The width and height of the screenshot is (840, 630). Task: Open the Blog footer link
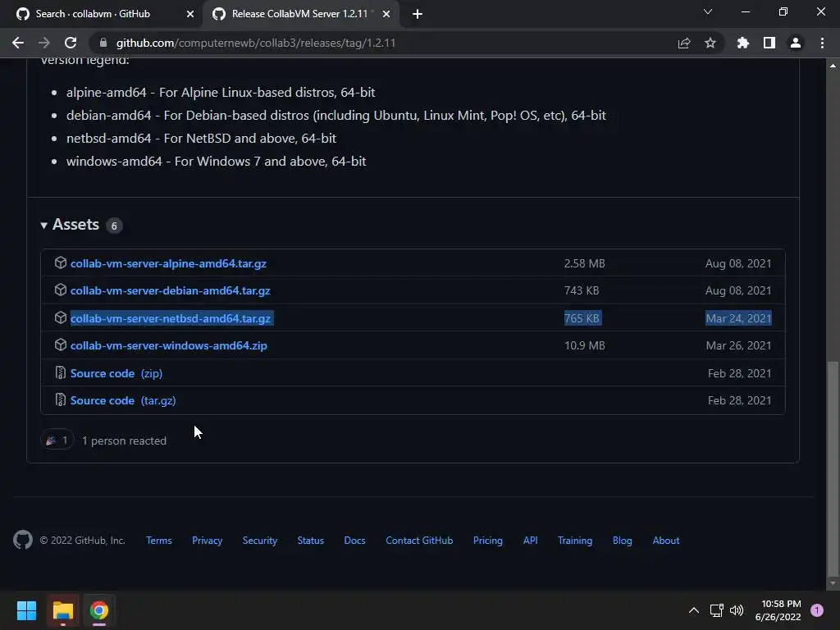pos(623,541)
